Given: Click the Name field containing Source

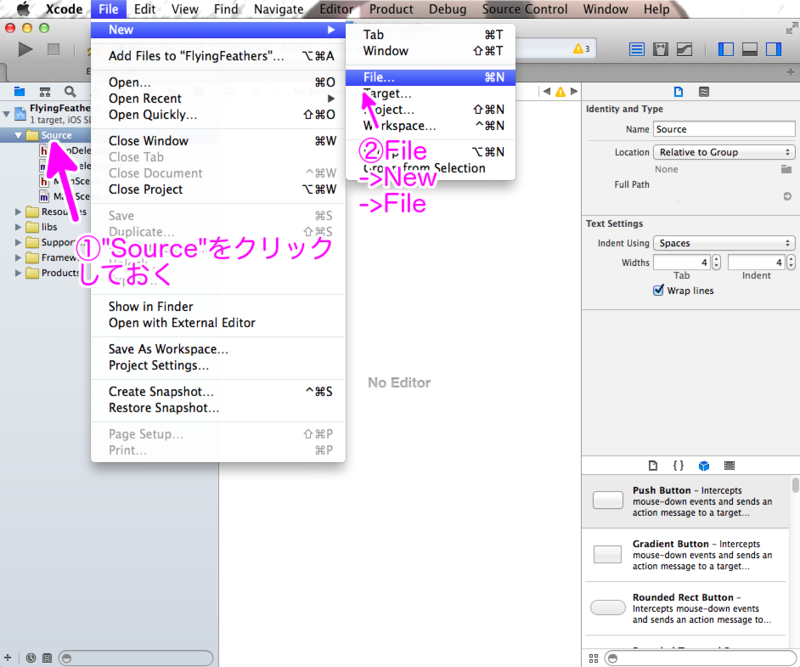Looking at the screenshot, I should coord(723,129).
